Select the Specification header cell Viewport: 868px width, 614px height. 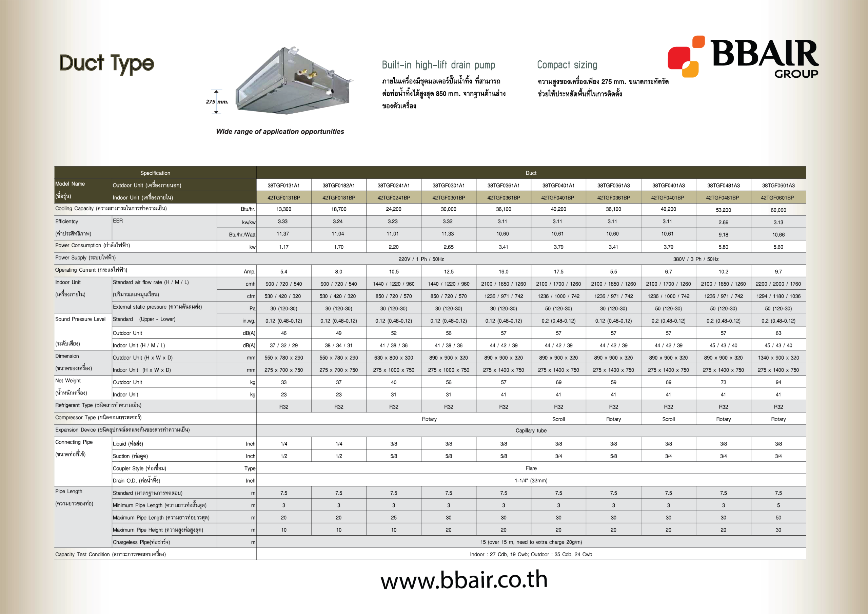coord(155,173)
